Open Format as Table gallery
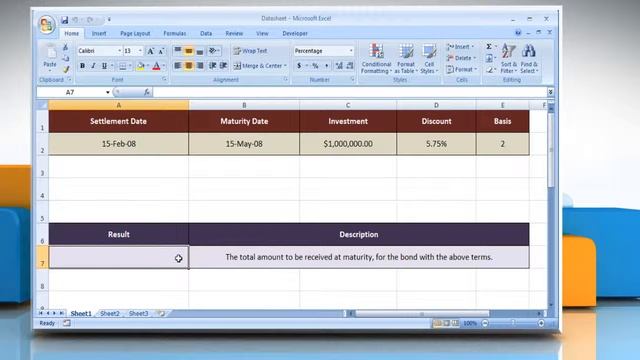 click(406, 59)
